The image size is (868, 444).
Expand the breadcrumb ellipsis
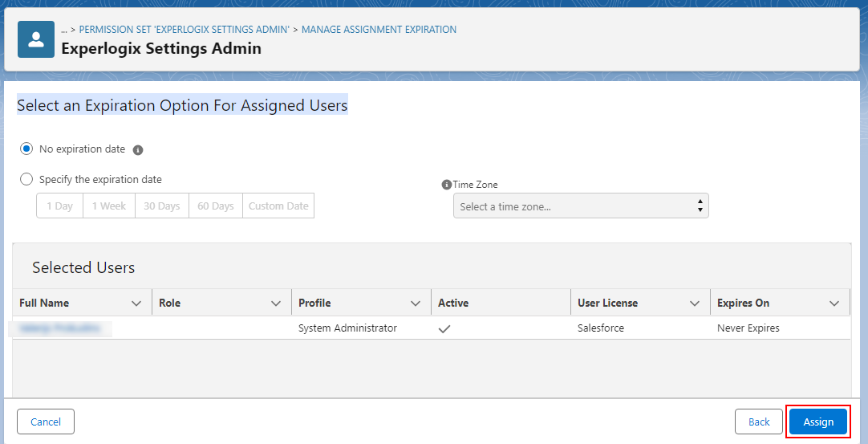pos(64,30)
